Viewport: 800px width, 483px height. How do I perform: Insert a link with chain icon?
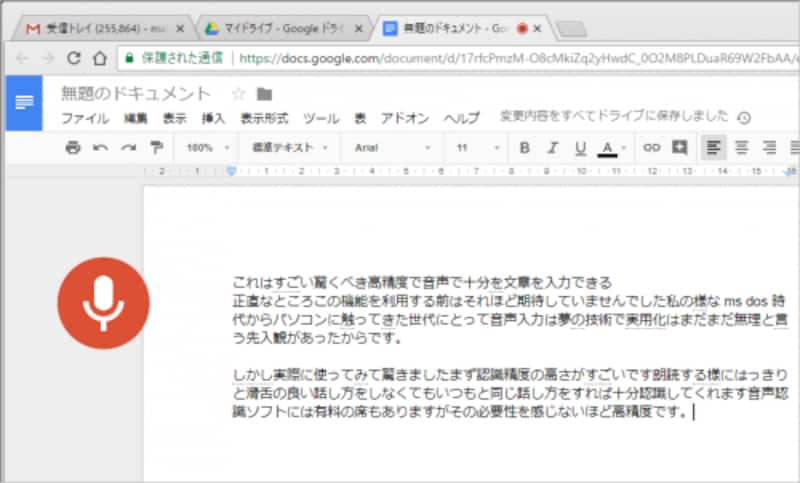pyautogui.click(x=651, y=148)
